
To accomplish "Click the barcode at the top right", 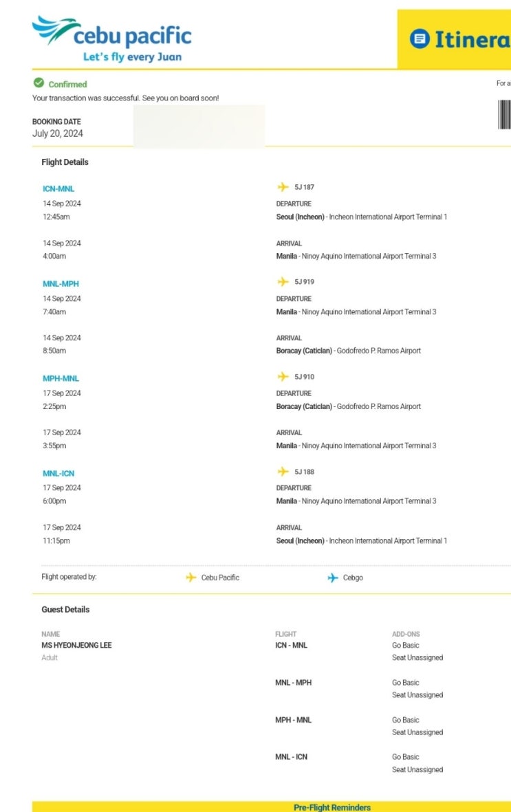I will (504, 114).
